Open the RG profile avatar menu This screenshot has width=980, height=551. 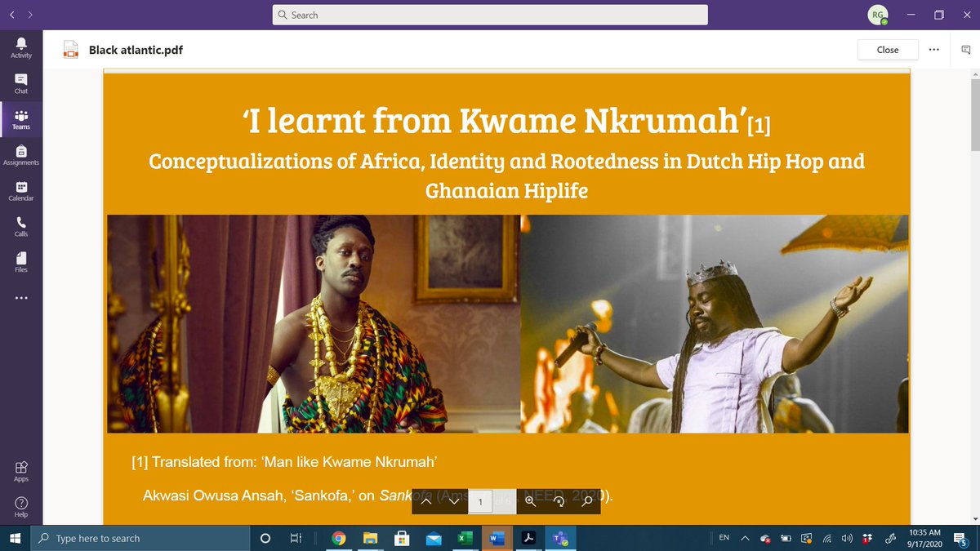876,15
